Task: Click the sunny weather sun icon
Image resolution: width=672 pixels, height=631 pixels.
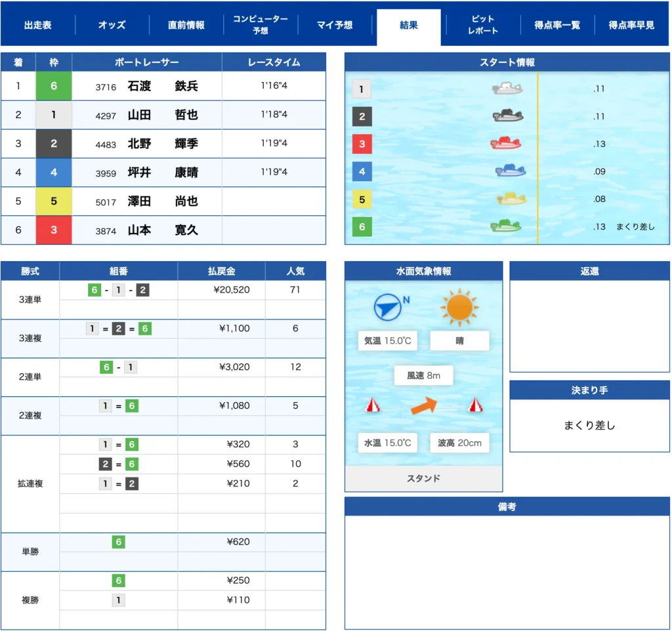Action: point(459,307)
